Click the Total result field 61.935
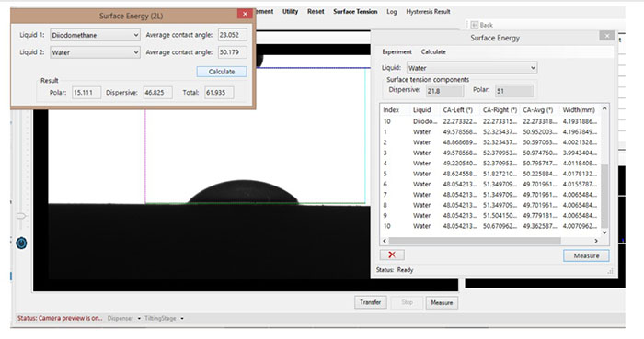 [x=219, y=92]
